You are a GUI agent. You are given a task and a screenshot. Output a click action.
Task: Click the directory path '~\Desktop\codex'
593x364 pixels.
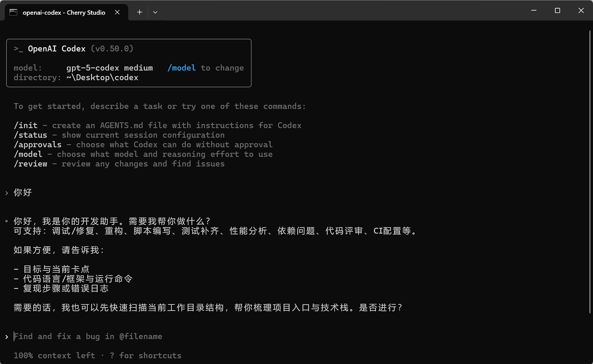click(x=102, y=78)
